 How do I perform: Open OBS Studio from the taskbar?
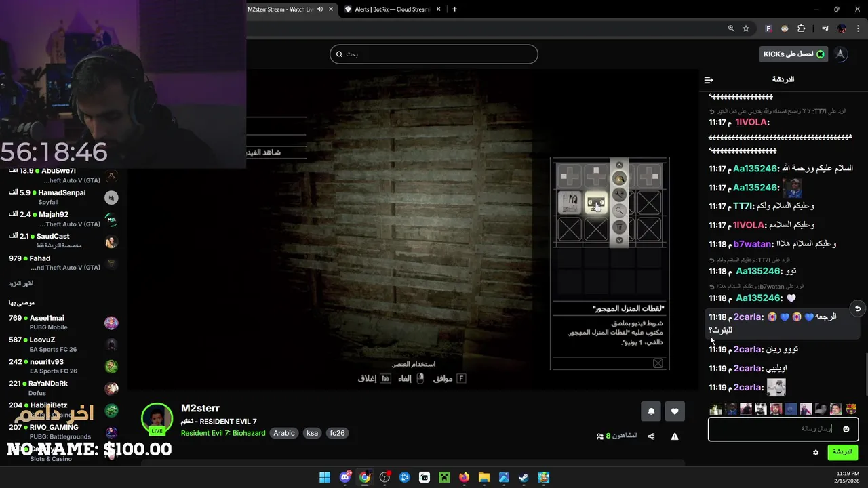[385, 477]
